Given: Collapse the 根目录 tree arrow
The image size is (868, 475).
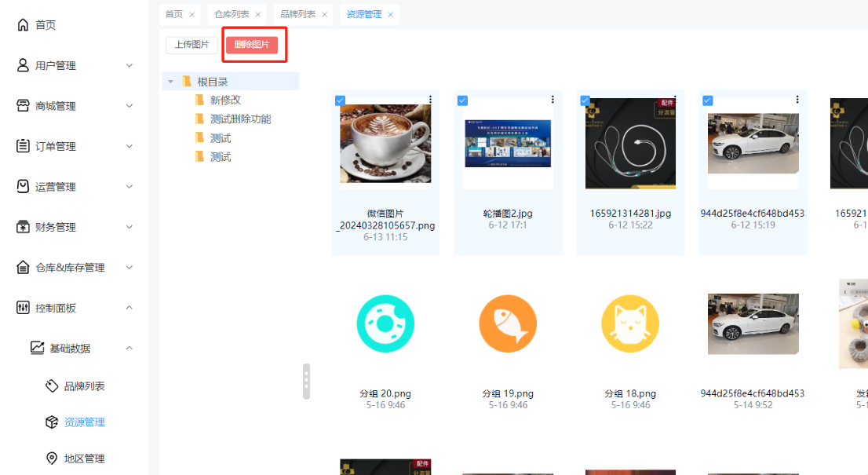Looking at the screenshot, I should pos(170,82).
